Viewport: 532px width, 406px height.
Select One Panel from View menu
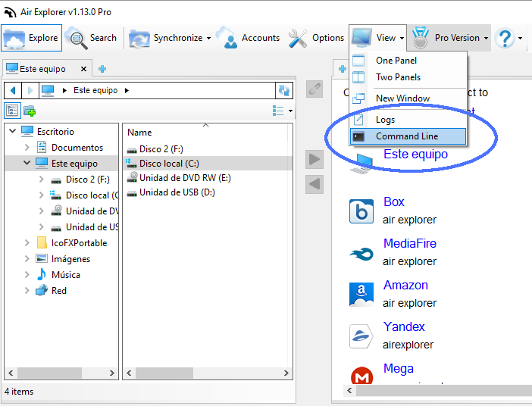coord(408,61)
